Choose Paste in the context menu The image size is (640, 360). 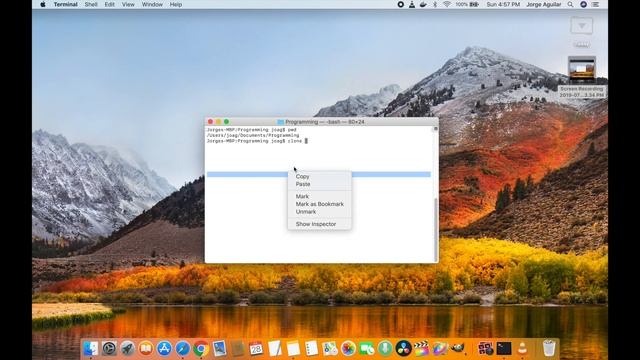tap(319, 184)
